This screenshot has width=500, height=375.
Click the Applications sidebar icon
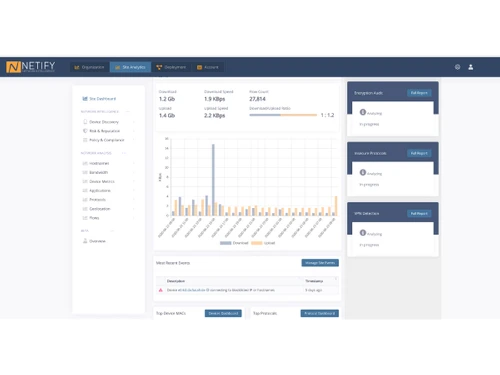point(85,190)
